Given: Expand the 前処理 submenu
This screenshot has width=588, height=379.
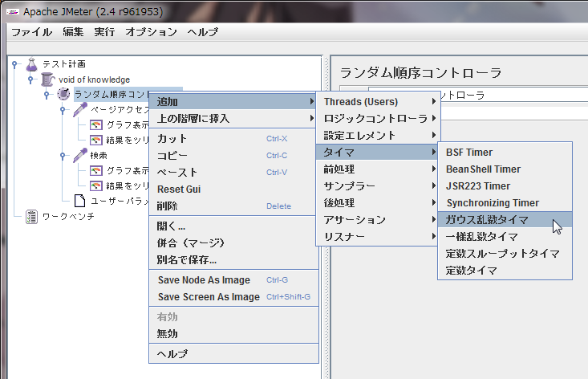Looking at the screenshot, I should point(378,169).
